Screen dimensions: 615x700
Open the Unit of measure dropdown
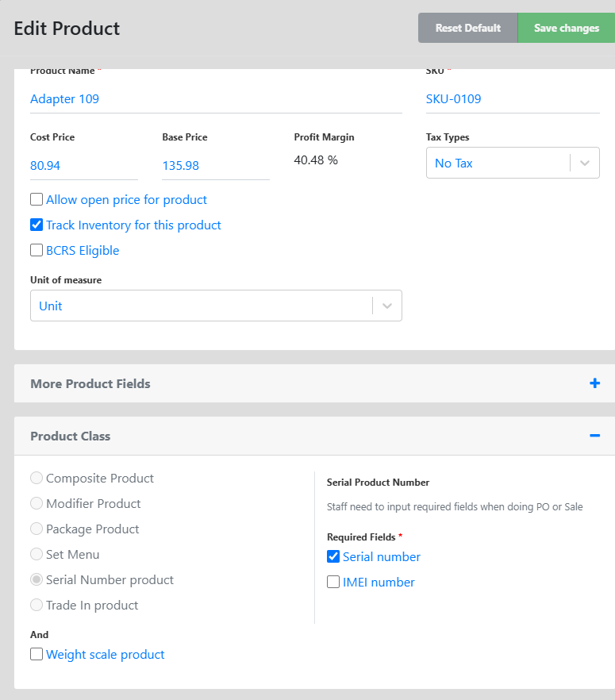(216, 306)
